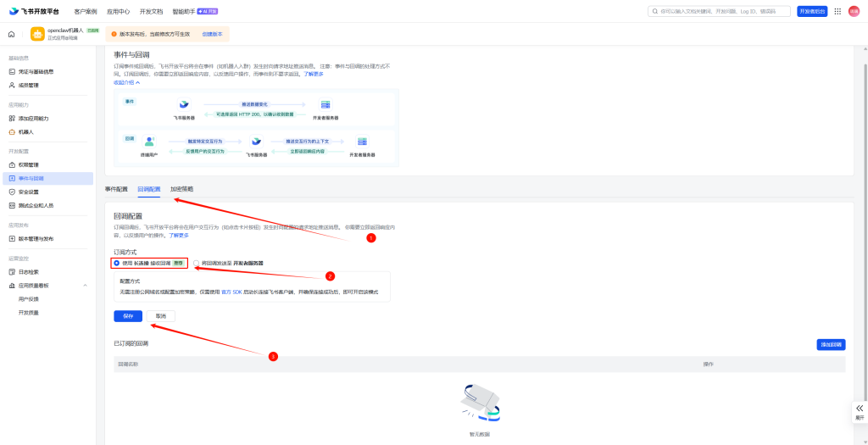Click the AI 开发 badge next to 智能助手
868x445 pixels.
(x=207, y=11)
